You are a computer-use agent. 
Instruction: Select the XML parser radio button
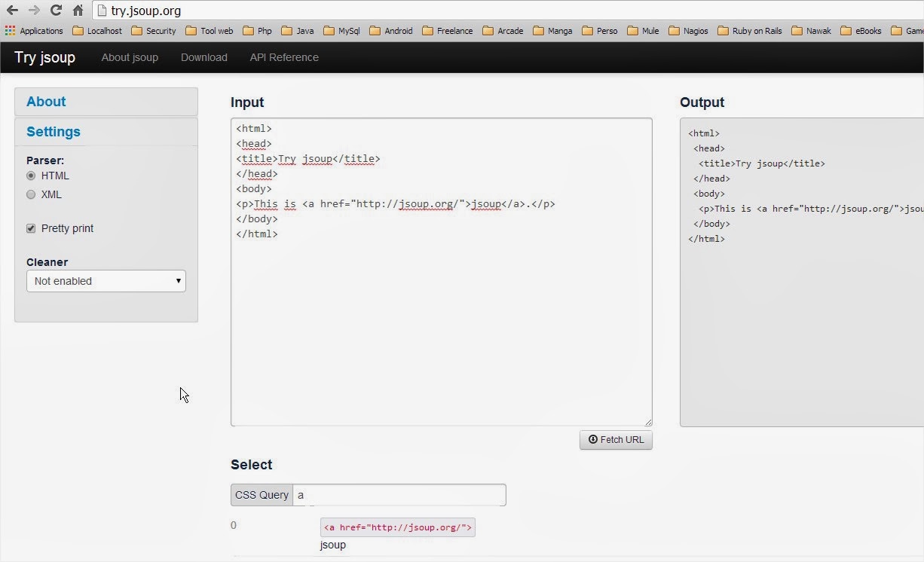click(31, 194)
